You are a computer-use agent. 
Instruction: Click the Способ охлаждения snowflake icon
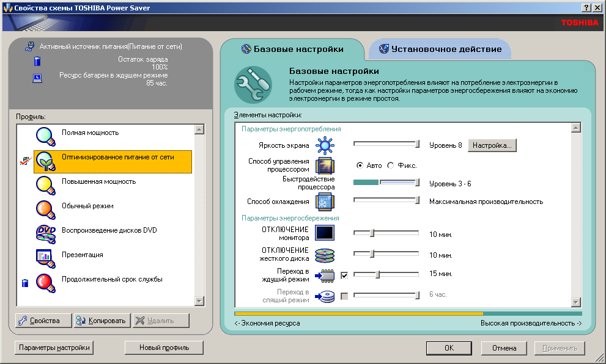pos(325,202)
